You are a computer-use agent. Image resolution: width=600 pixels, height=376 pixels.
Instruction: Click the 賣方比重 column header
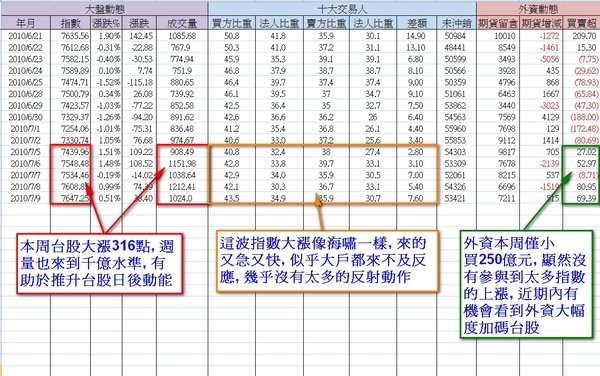tap(326, 23)
